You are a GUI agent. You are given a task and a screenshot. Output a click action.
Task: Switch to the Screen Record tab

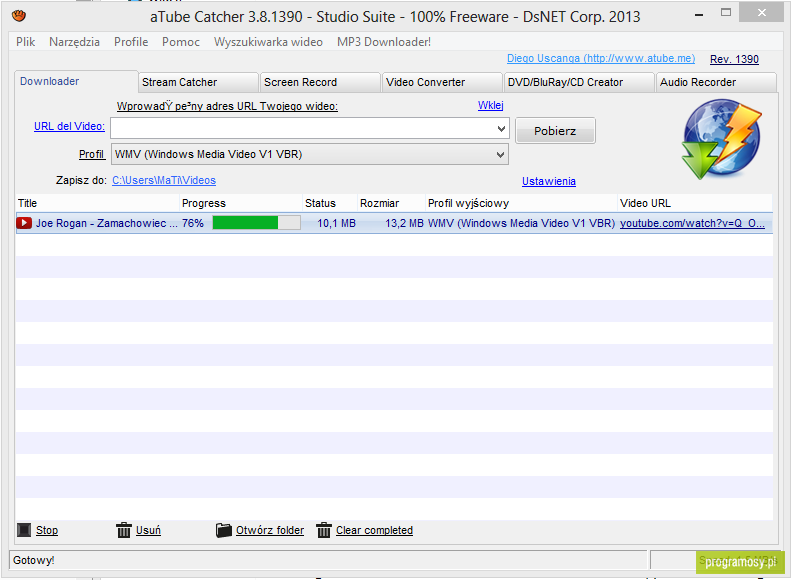coord(320,82)
